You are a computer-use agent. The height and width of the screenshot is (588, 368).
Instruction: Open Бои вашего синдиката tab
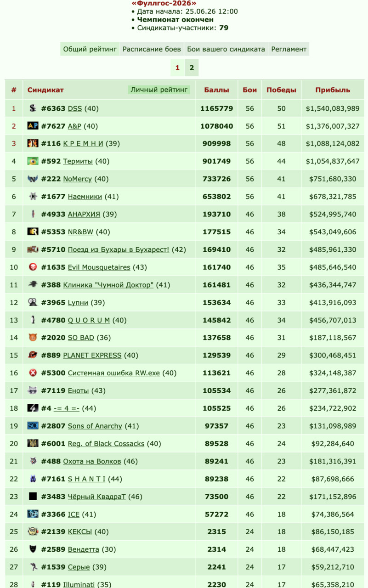[226, 49]
